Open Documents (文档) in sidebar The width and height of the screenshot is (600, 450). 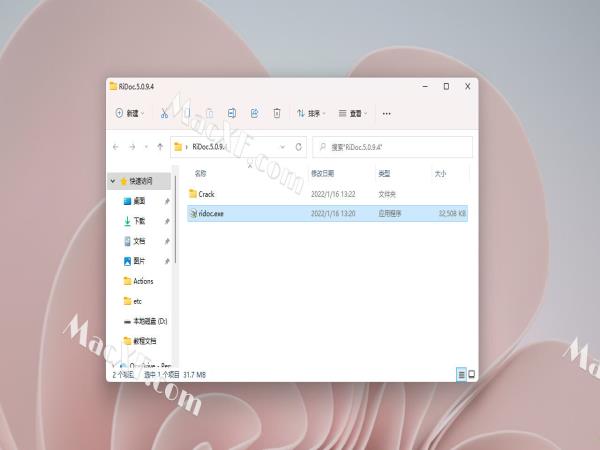[x=139, y=241]
